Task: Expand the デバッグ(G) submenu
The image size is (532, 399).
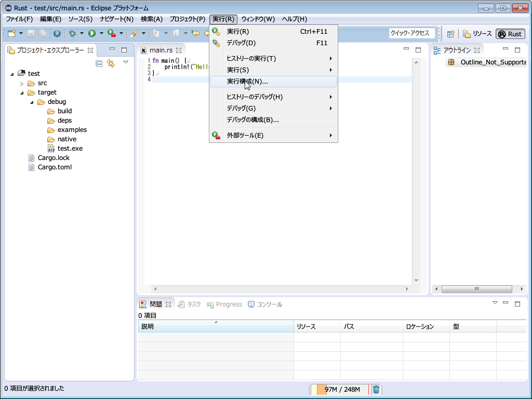Action: point(273,109)
